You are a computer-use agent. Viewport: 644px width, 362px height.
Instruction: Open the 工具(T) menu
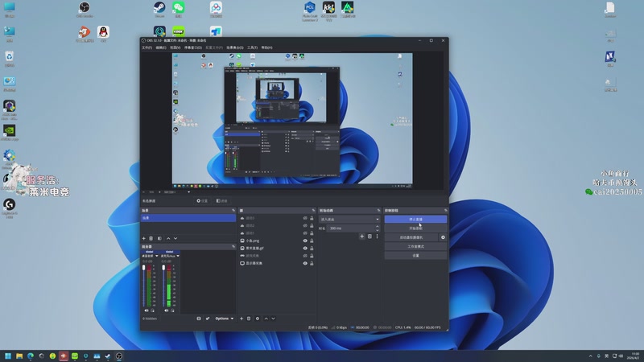[253, 47]
